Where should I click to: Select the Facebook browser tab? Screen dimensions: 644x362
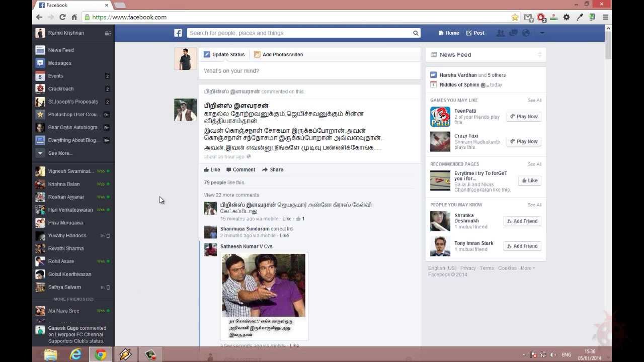click(73, 5)
